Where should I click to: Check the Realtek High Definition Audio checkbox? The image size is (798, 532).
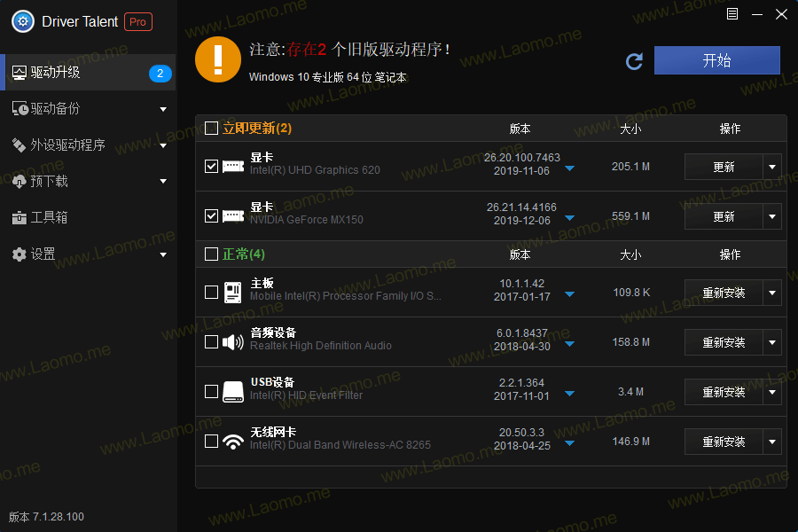[x=211, y=342]
